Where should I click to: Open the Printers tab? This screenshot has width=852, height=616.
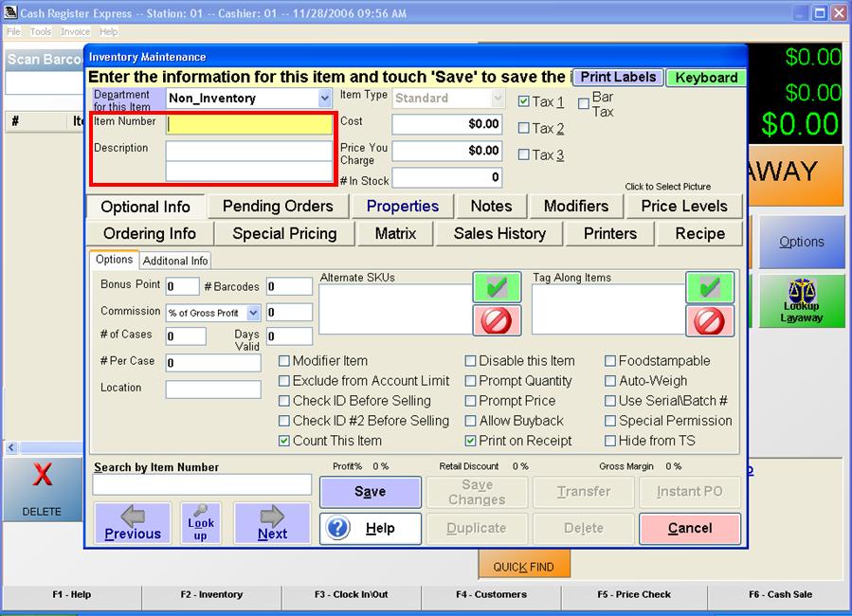609,233
